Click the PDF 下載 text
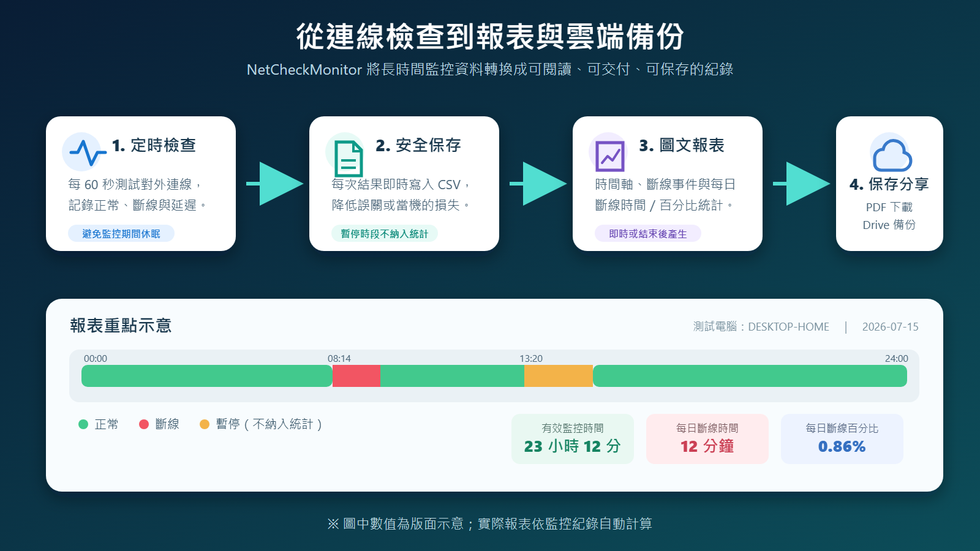 (x=889, y=207)
